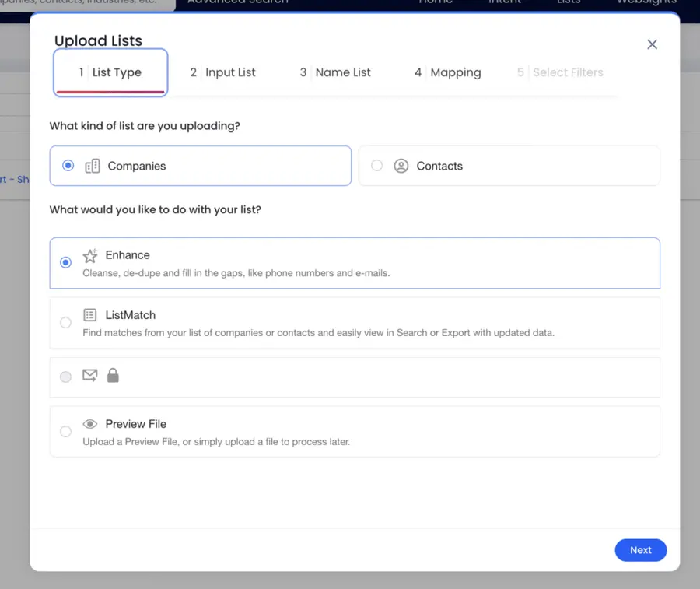Image resolution: width=700 pixels, height=589 pixels.
Task: Choose the Preview File radio option
Action: pyautogui.click(x=65, y=431)
